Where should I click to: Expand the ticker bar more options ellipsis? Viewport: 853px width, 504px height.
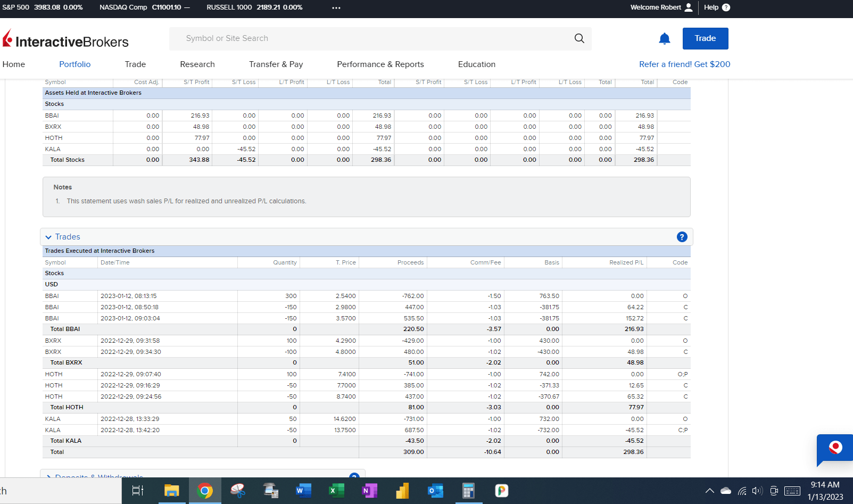pyautogui.click(x=336, y=8)
